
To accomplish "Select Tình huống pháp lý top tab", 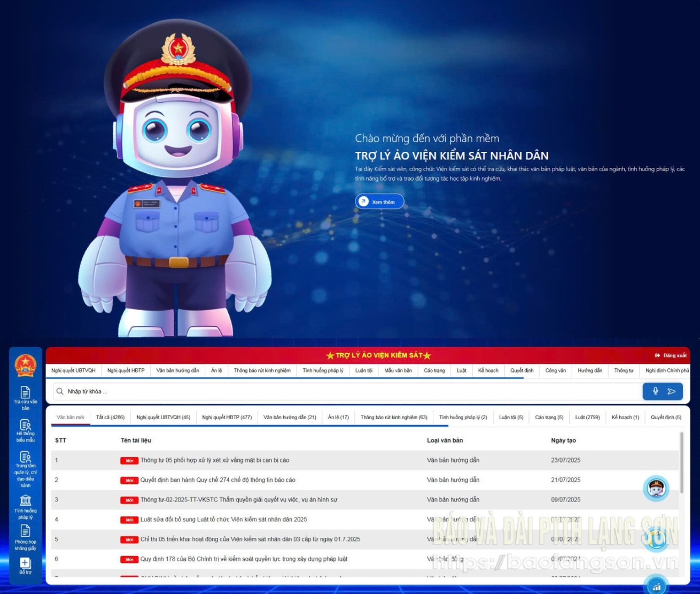I will (323, 371).
